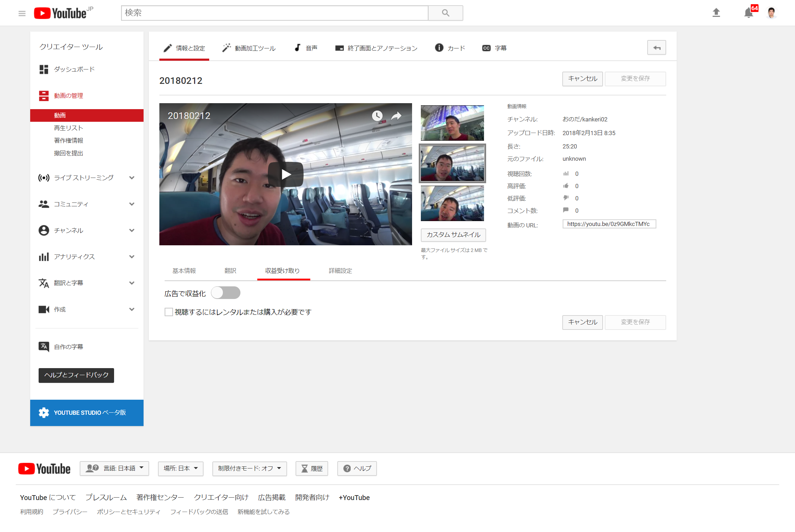795x532 pixels.
Task: Click the プライバシー footer link
Action: click(70, 512)
